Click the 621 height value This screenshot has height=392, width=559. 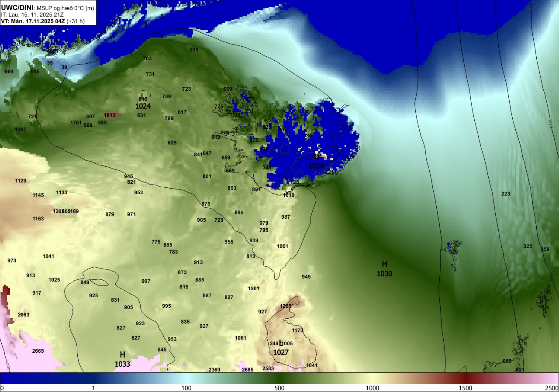[x=520, y=370]
